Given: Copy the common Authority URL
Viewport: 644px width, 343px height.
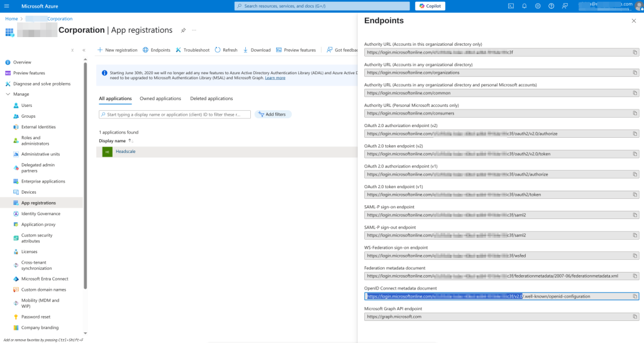Looking at the screenshot, I should pos(635,93).
